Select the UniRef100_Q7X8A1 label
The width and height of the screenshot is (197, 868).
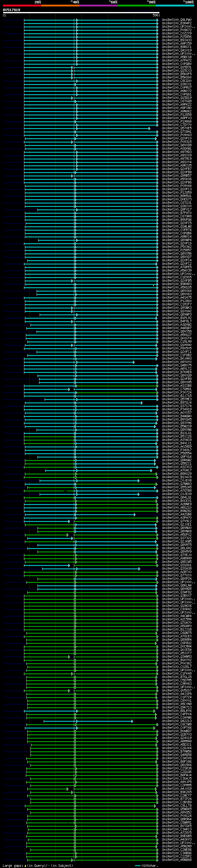(x=177, y=131)
